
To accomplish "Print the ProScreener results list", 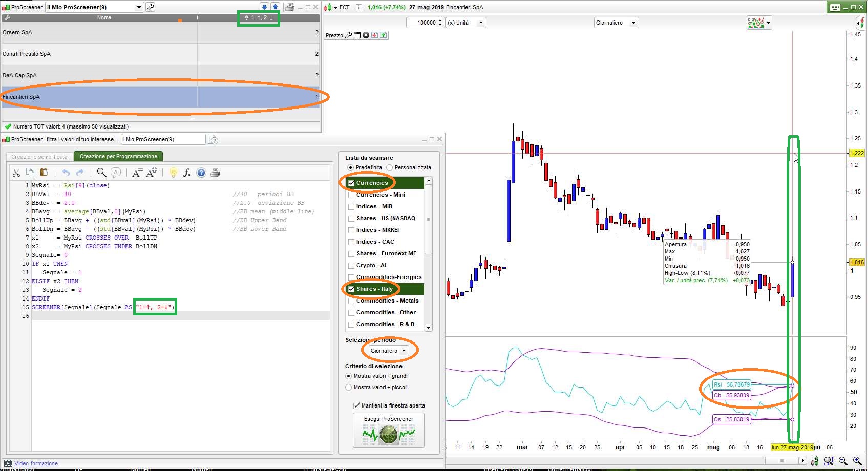I will [289, 7].
